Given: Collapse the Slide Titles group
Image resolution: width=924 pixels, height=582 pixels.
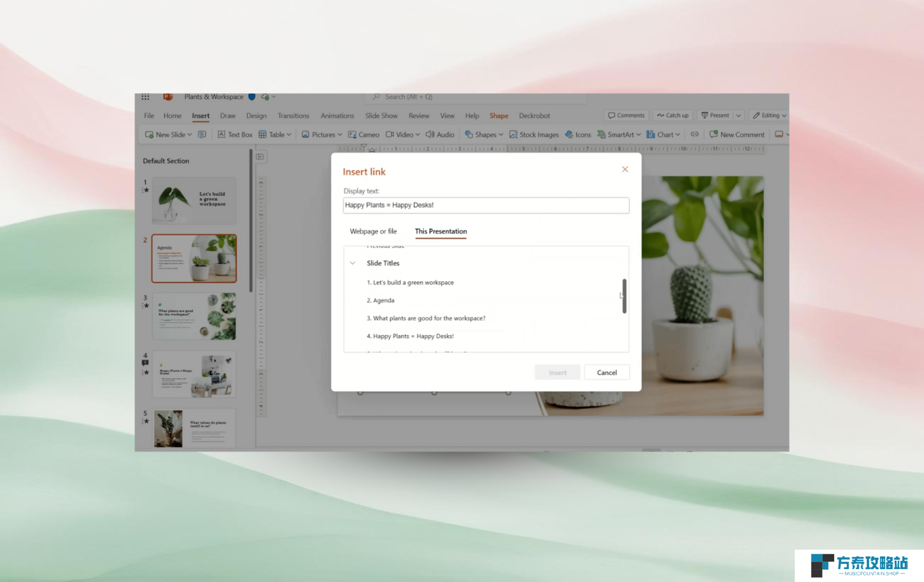Looking at the screenshot, I should coord(353,263).
